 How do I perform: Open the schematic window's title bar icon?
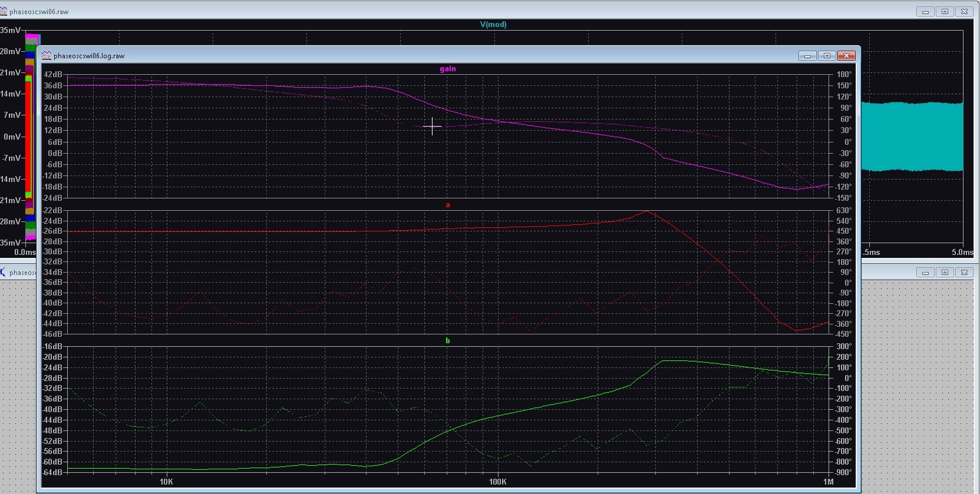[x=3, y=272]
